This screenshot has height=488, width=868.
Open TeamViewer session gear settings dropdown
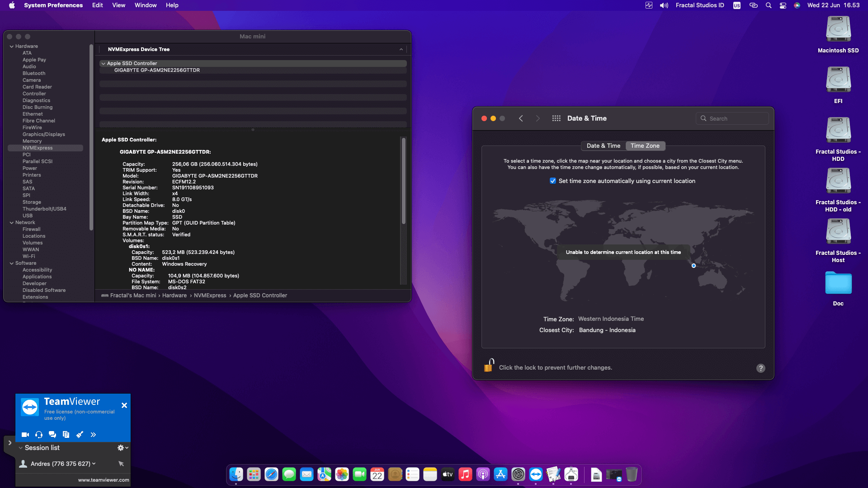coord(123,448)
